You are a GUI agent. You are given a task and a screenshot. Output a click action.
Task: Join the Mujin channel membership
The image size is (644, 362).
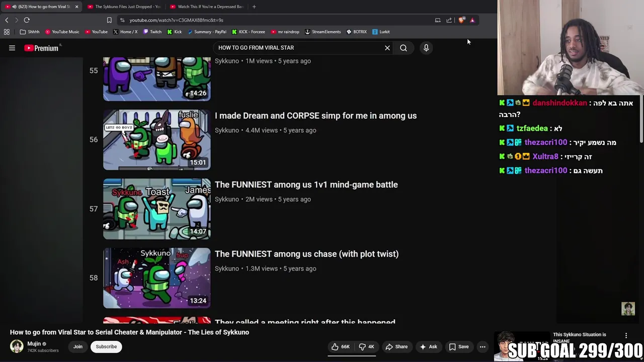(78, 346)
